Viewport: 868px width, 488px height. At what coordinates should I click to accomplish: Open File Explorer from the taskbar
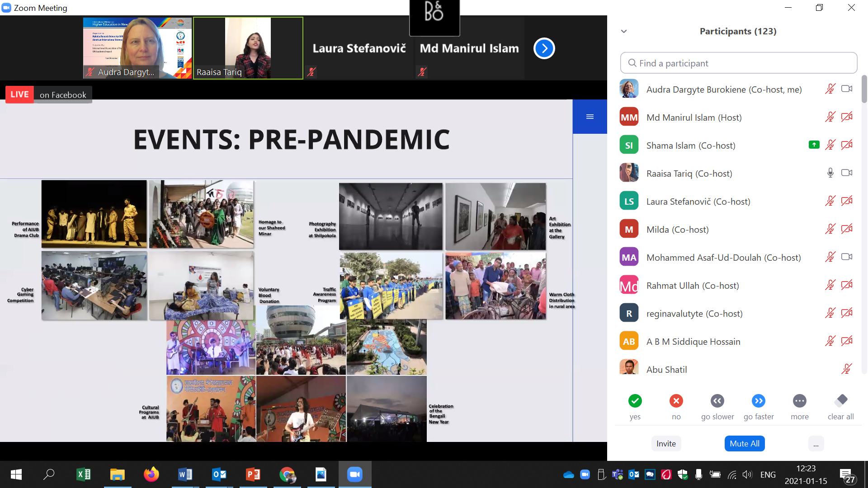(118, 474)
